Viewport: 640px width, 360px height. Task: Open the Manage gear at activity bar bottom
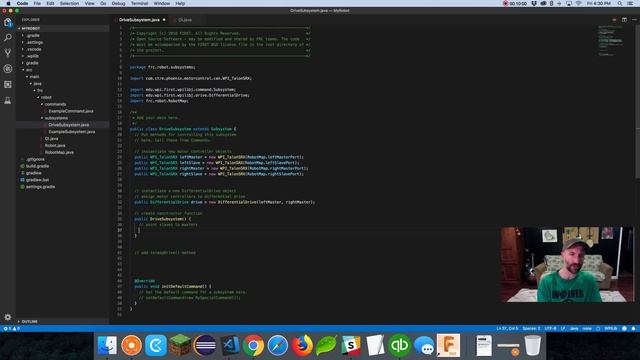[8, 317]
